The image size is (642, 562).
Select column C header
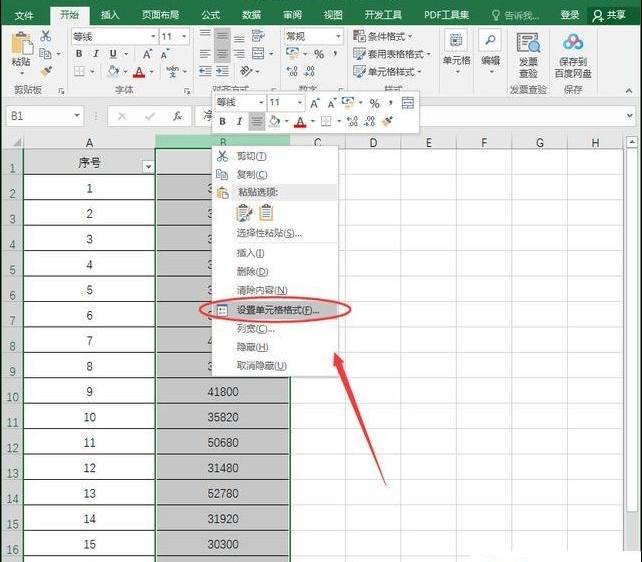(318, 143)
